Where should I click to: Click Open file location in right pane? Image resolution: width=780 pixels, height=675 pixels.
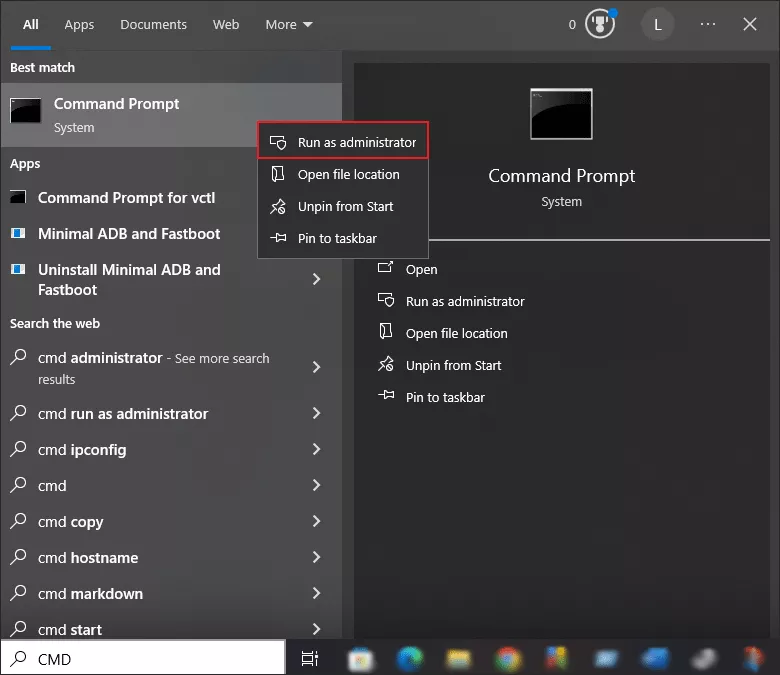click(457, 333)
